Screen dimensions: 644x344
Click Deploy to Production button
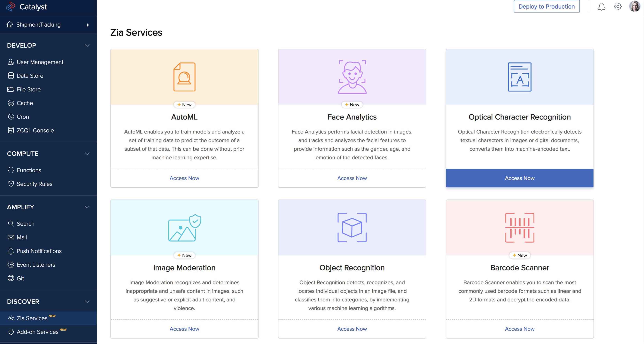(547, 6)
